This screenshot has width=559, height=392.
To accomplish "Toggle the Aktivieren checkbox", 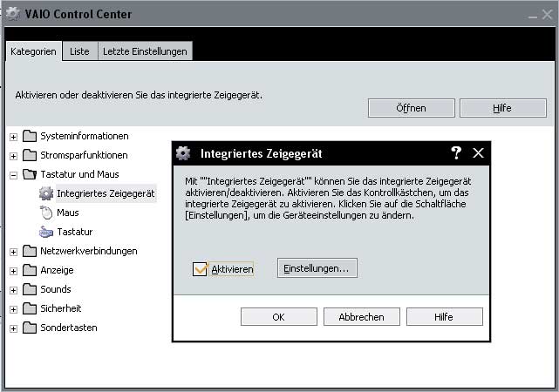I will (200, 269).
